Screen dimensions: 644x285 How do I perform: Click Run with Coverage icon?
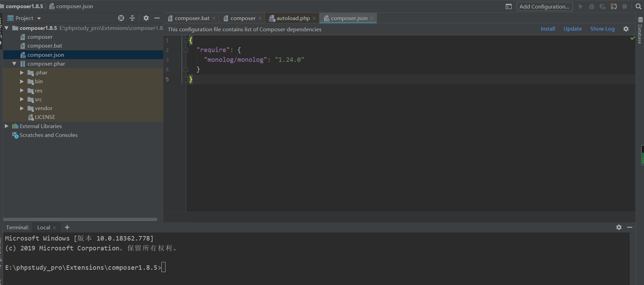(603, 6)
